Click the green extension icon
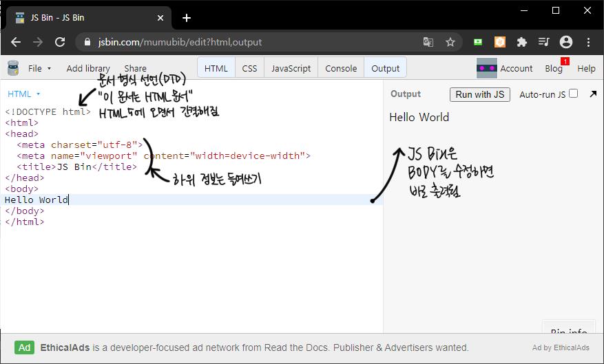 click(x=478, y=42)
